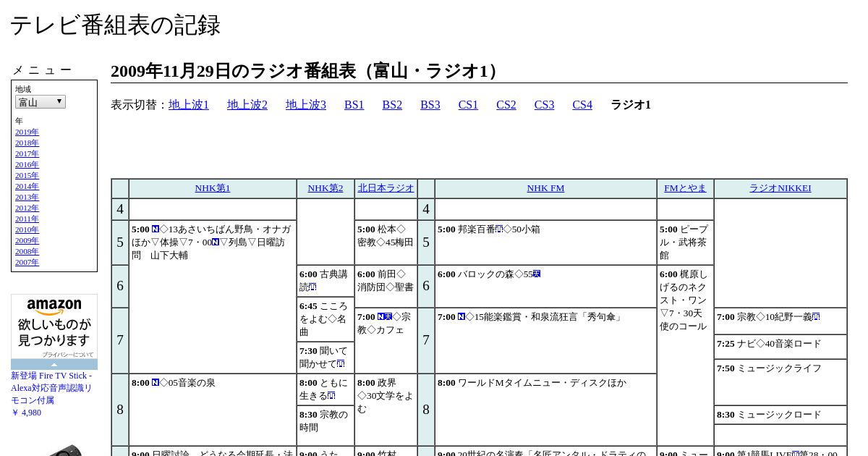
Task: Go to the 2010年 year link
Action: pyautogui.click(x=27, y=229)
